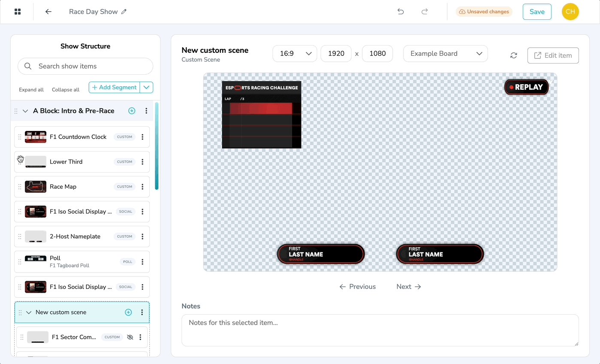The width and height of the screenshot is (600, 364).
Task: Open the Example Board dropdown
Action: coord(445,54)
